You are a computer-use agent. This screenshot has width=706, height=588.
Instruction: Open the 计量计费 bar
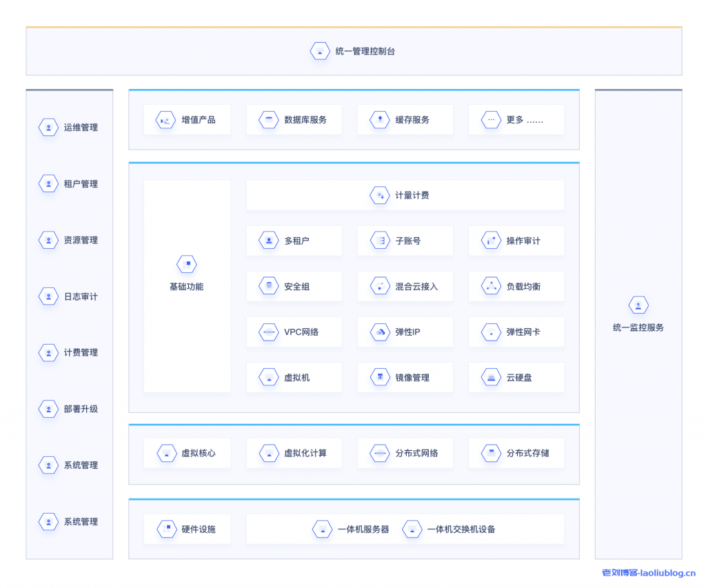(405, 195)
